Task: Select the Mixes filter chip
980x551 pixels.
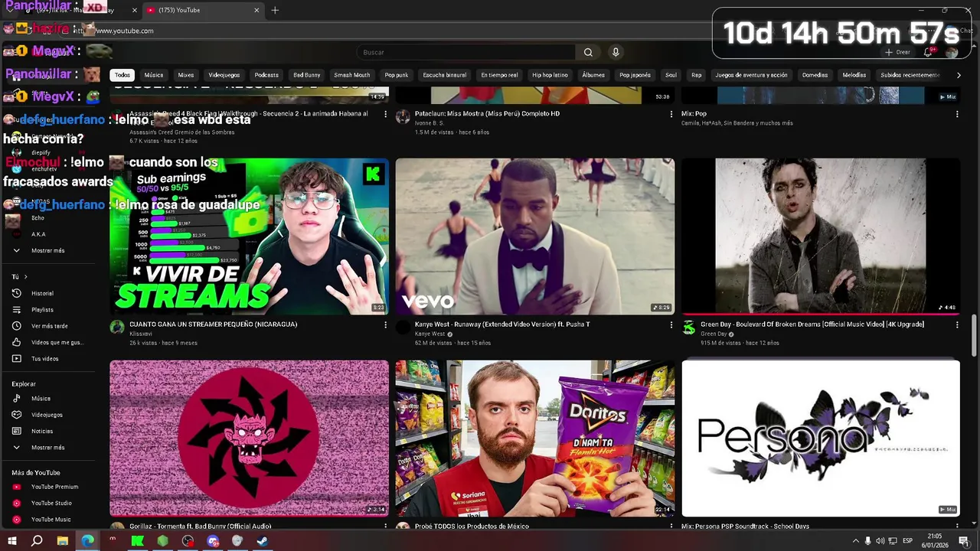Action: tap(186, 75)
